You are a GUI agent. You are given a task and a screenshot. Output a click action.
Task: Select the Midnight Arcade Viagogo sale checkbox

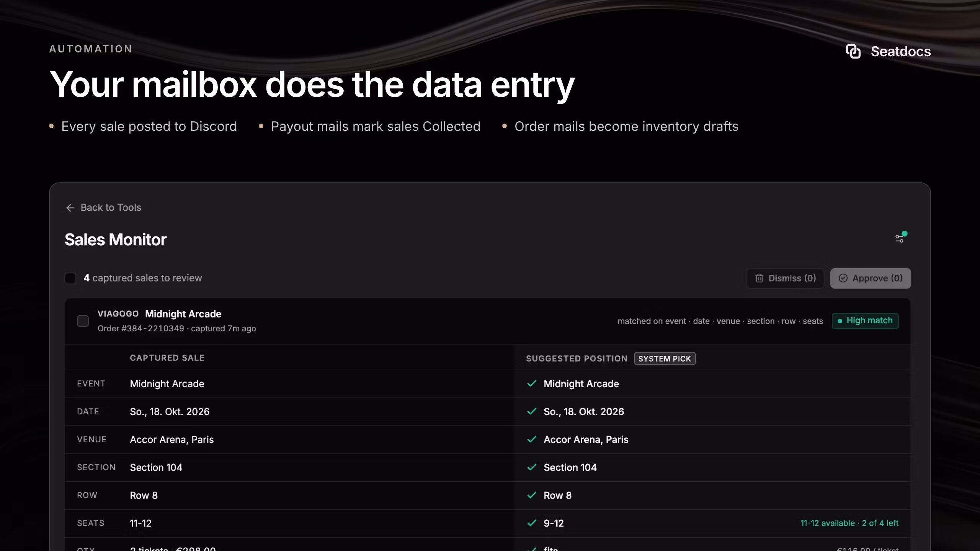point(83,321)
